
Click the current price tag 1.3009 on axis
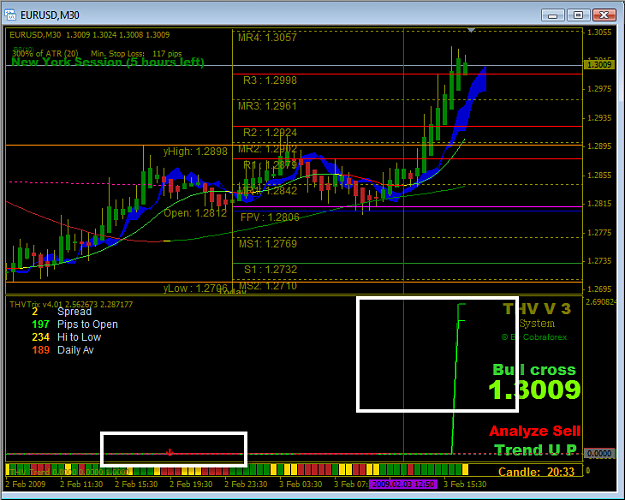click(x=599, y=65)
